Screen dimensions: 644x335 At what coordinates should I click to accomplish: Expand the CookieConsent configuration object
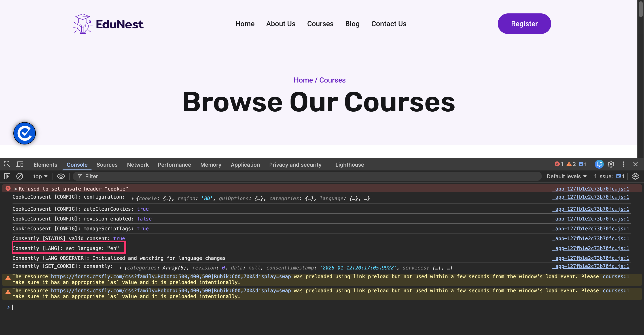coord(132,199)
